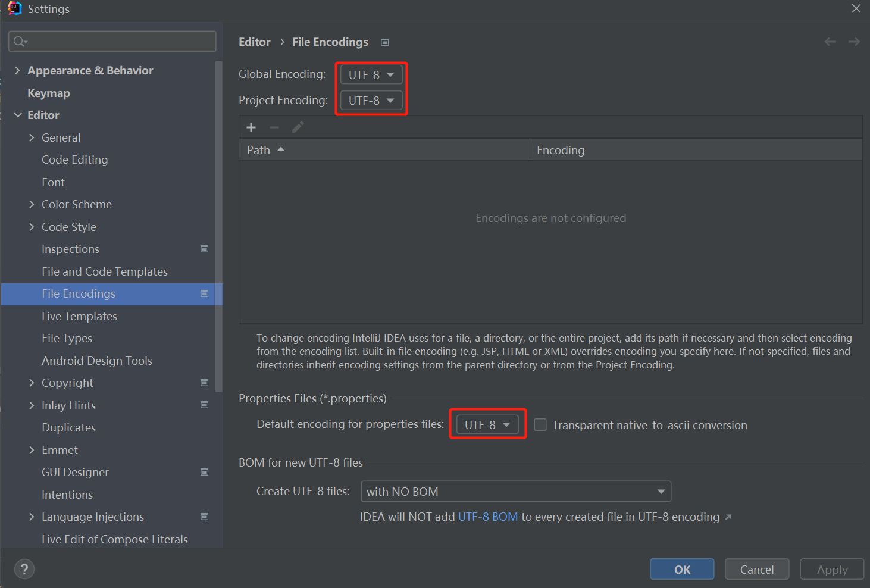Click the Add path plus icon
The width and height of the screenshot is (870, 588).
click(x=251, y=127)
